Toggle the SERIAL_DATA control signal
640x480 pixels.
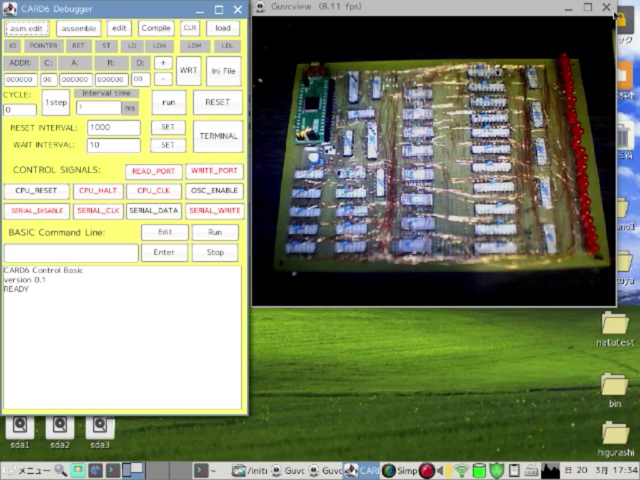click(153, 211)
